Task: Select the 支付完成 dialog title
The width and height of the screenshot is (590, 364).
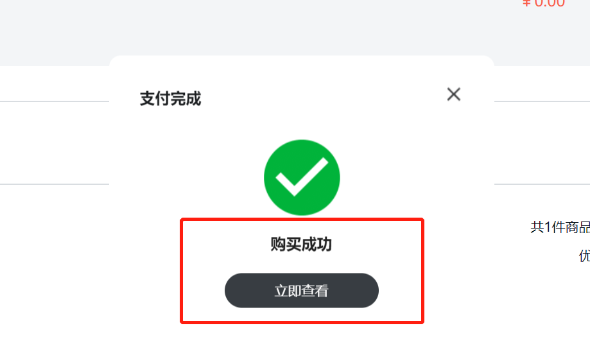Action: pyautogui.click(x=171, y=99)
